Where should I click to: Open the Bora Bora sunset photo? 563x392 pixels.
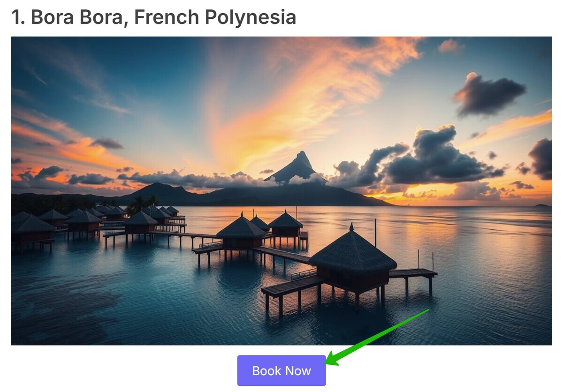281,191
